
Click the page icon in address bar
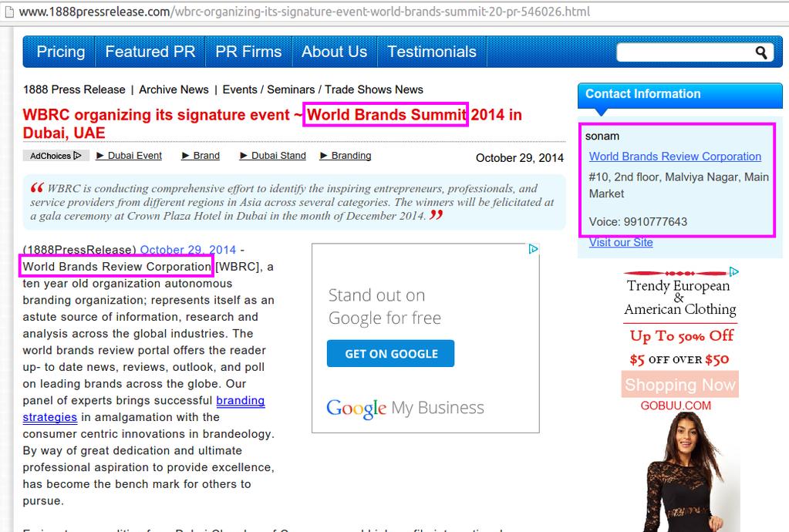click(x=8, y=12)
